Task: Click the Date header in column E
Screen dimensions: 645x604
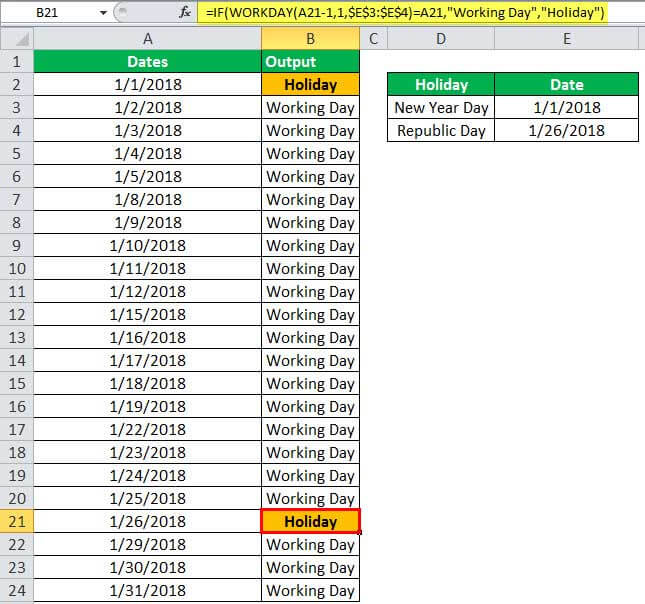Action: 566,85
